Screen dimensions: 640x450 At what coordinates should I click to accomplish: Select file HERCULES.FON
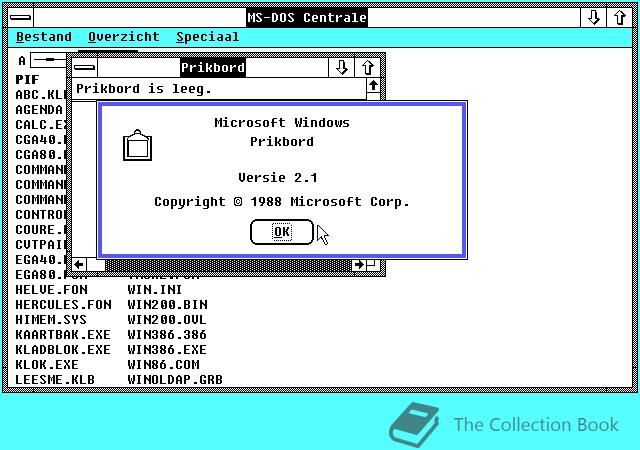click(63, 305)
